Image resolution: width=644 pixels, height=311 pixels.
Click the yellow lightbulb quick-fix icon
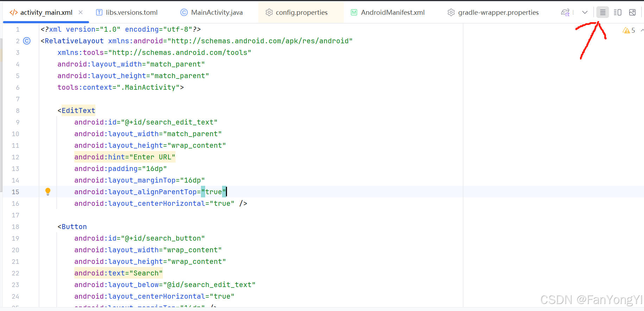[x=48, y=192]
